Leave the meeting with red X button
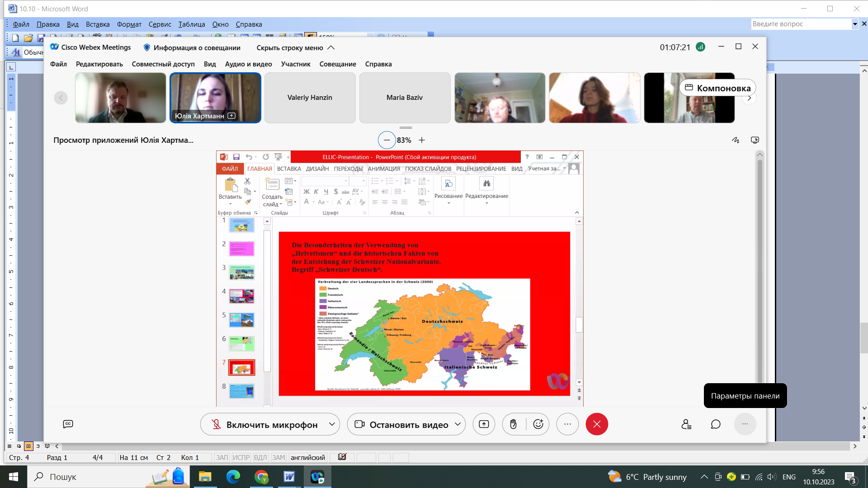 [x=597, y=424]
